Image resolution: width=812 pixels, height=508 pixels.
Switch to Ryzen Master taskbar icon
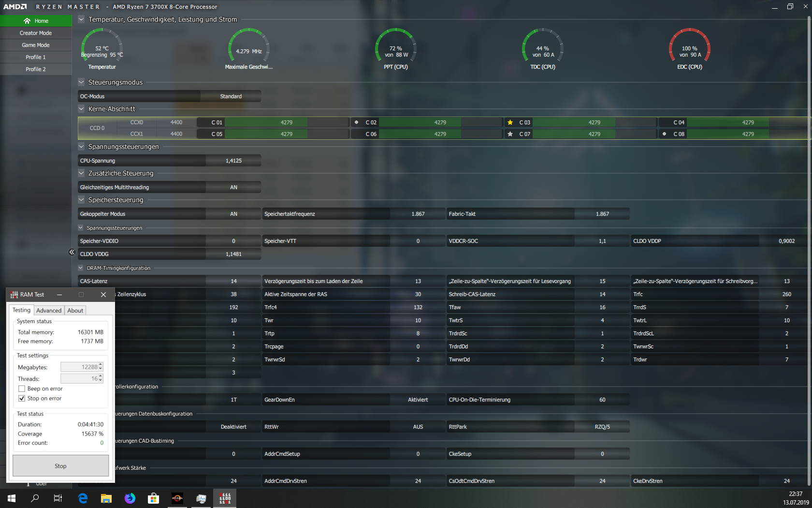[x=177, y=498]
